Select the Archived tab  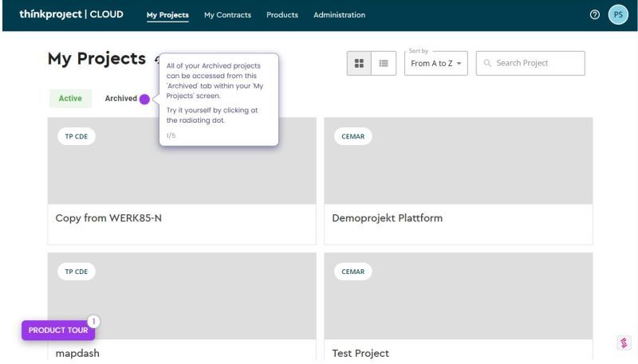(121, 98)
